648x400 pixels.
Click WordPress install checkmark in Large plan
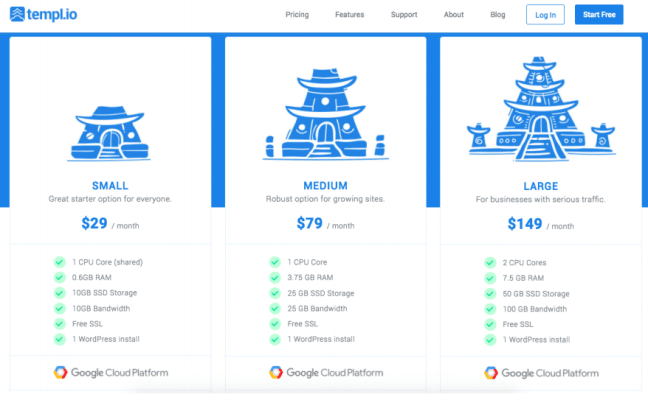(x=490, y=339)
